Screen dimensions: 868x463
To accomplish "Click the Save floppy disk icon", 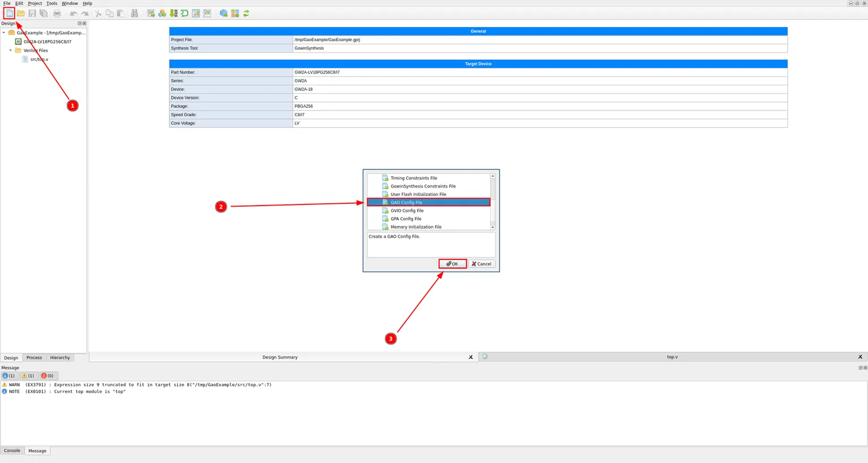I will point(32,13).
